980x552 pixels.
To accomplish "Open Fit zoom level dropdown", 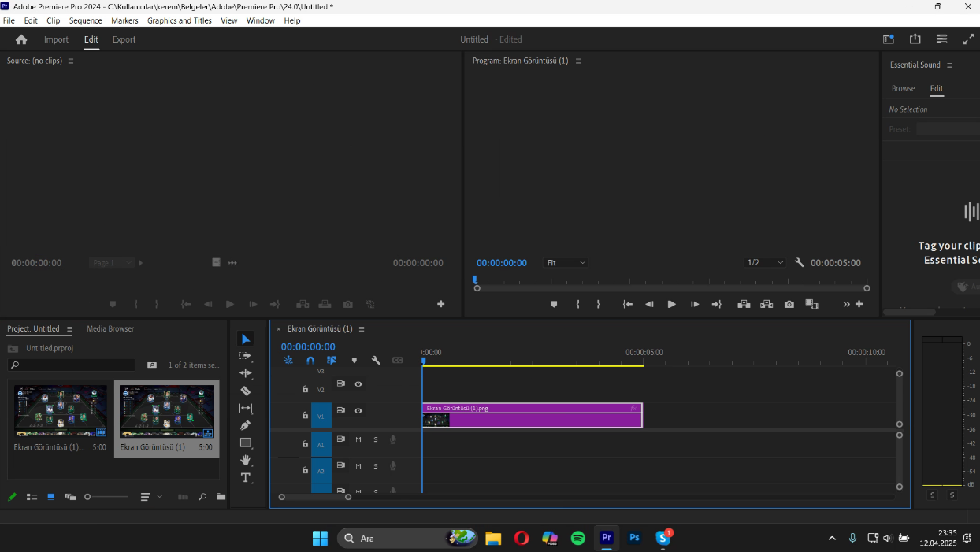I will (x=566, y=262).
